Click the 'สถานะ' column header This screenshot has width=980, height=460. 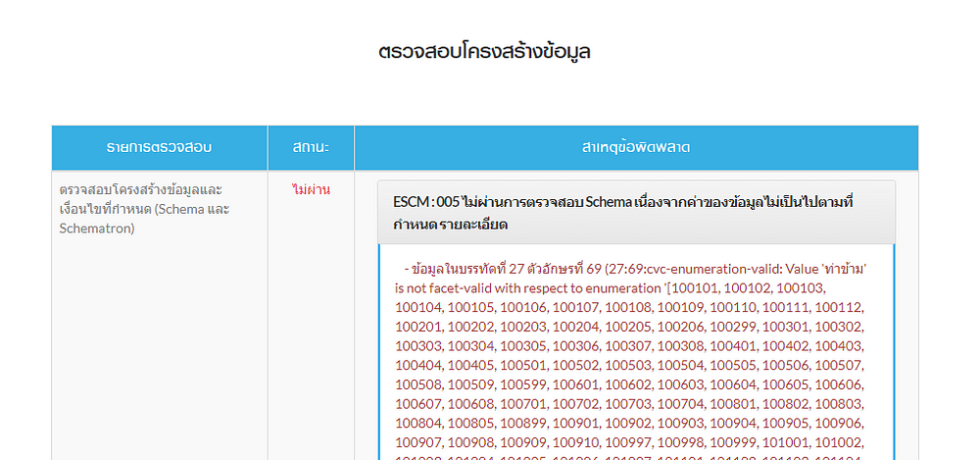pyautogui.click(x=310, y=147)
